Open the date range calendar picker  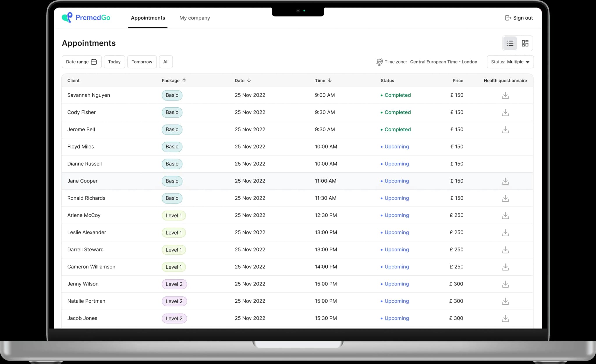point(94,62)
